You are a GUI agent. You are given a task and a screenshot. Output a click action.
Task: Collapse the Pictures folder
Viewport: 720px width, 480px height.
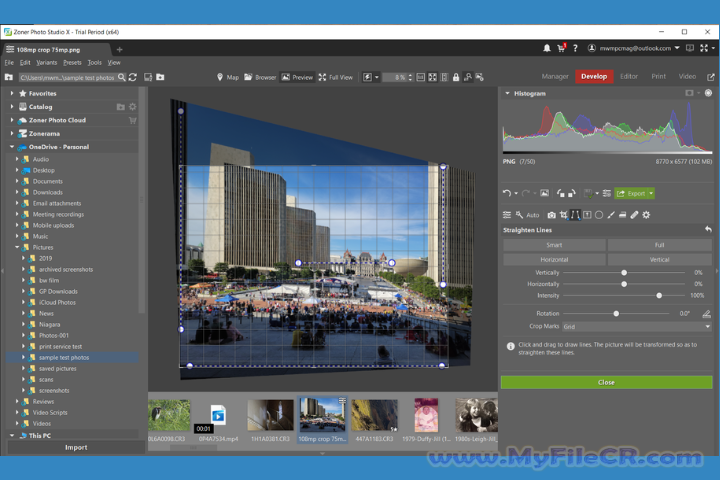pyautogui.click(x=17, y=247)
